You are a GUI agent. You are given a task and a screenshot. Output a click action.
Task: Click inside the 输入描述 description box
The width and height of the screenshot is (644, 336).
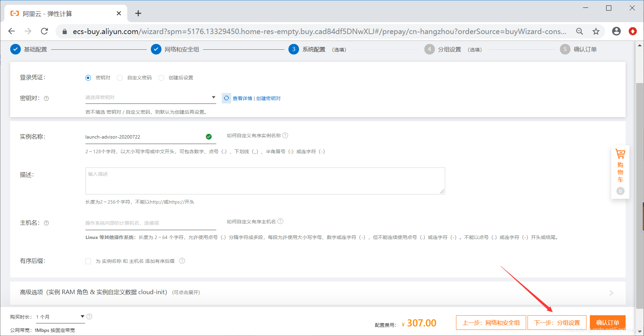pos(265,181)
